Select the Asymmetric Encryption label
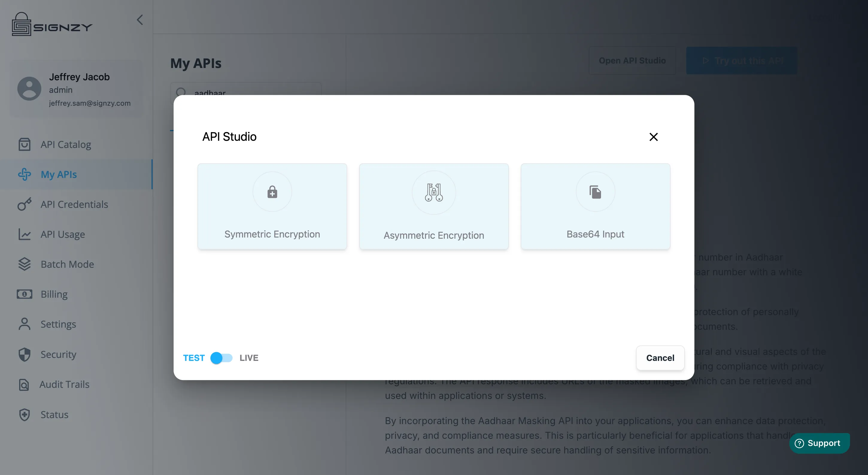This screenshot has height=475, width=868. (434, 235)
